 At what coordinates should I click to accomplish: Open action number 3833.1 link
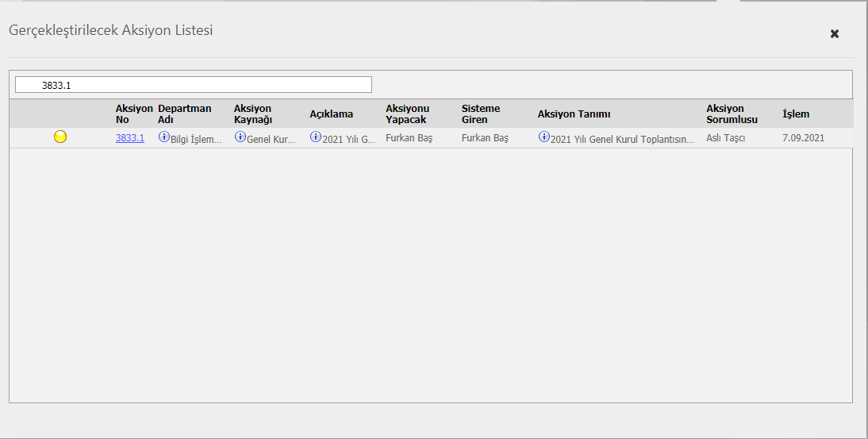[x=130, y=138]
